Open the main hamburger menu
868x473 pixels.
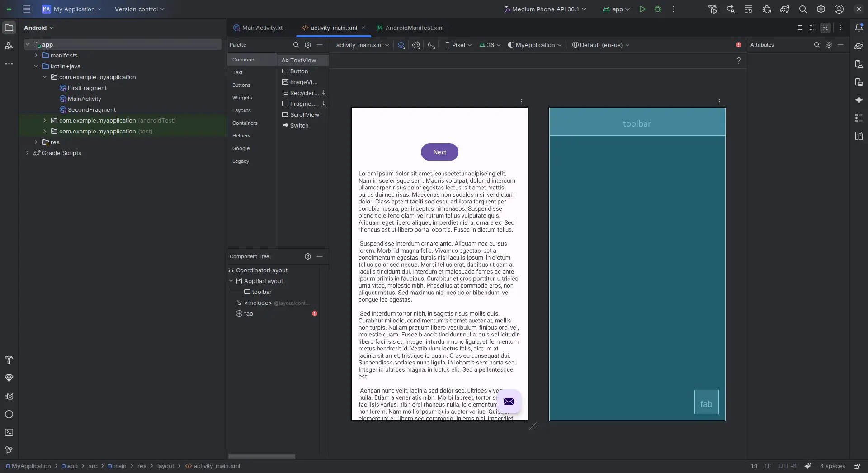(x=27, y=9)
